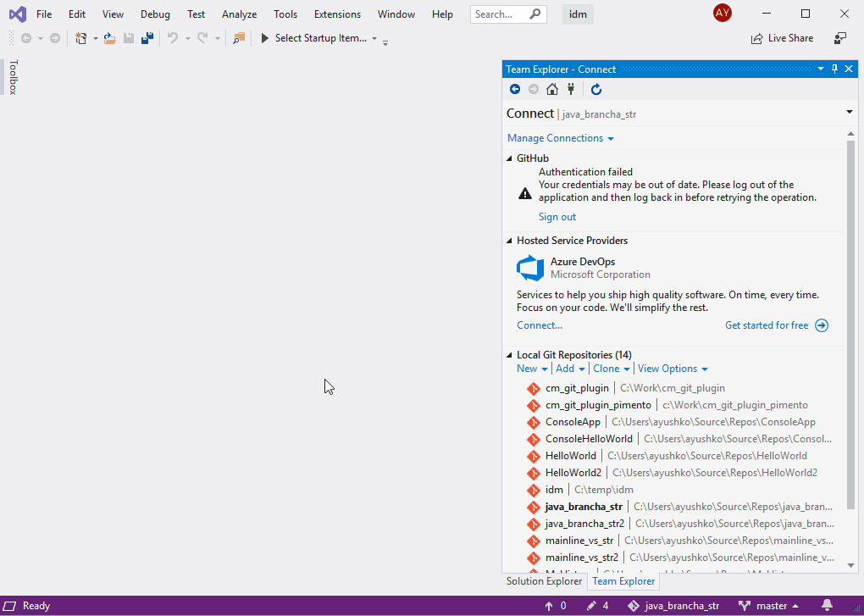Click the GitHub Sign out link
Image resolution: width=864 pixels, height=616 pixels.
[x=557, y=217]
